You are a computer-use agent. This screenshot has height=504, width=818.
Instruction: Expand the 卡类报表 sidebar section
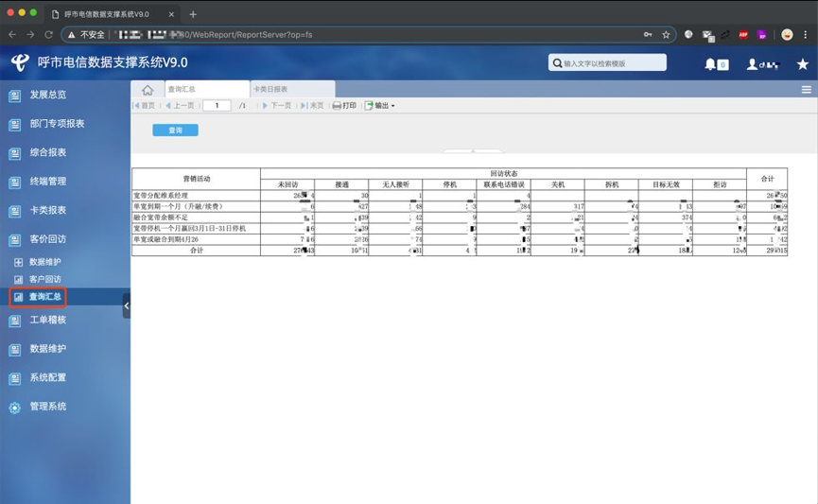48,210
